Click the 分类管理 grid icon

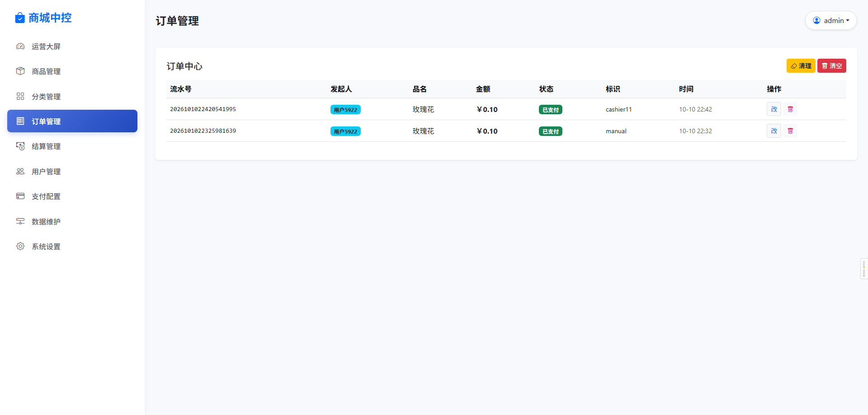pos(20,96)
